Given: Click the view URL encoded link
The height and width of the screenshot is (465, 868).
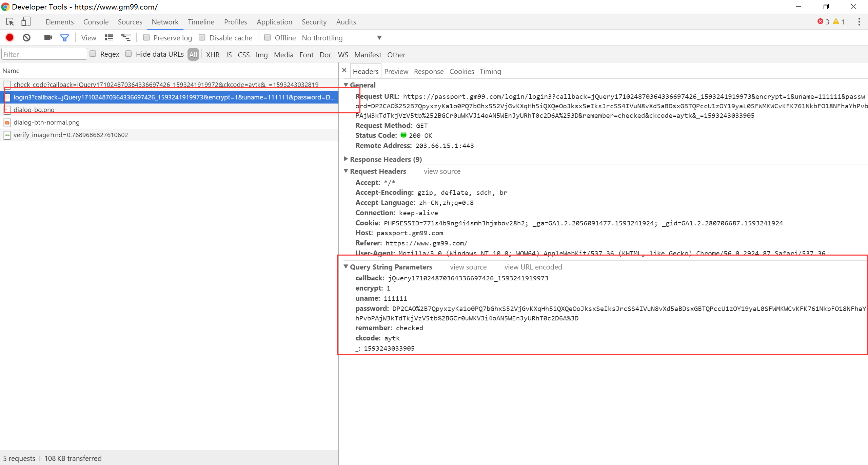Looking at the screenshot, I should tap(533, 267).
